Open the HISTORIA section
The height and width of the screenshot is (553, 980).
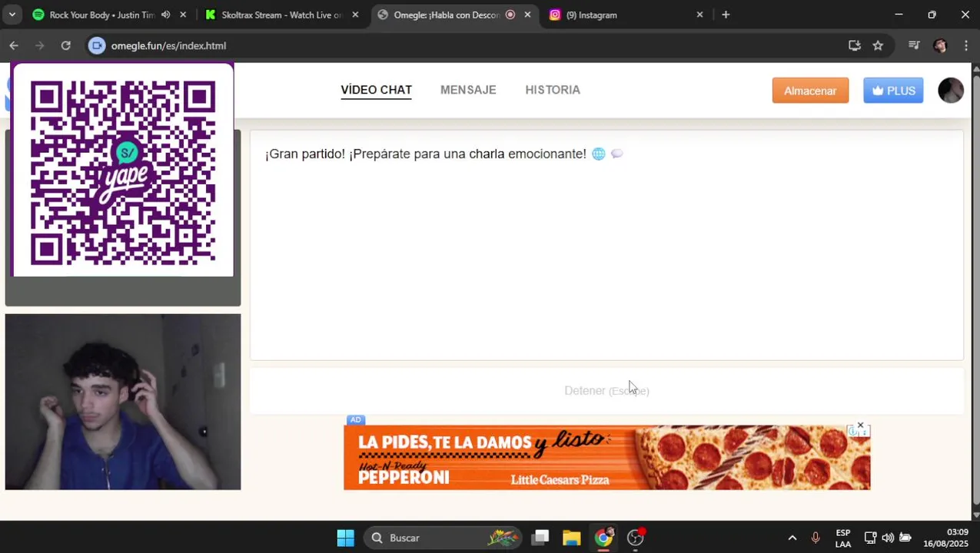553,90
